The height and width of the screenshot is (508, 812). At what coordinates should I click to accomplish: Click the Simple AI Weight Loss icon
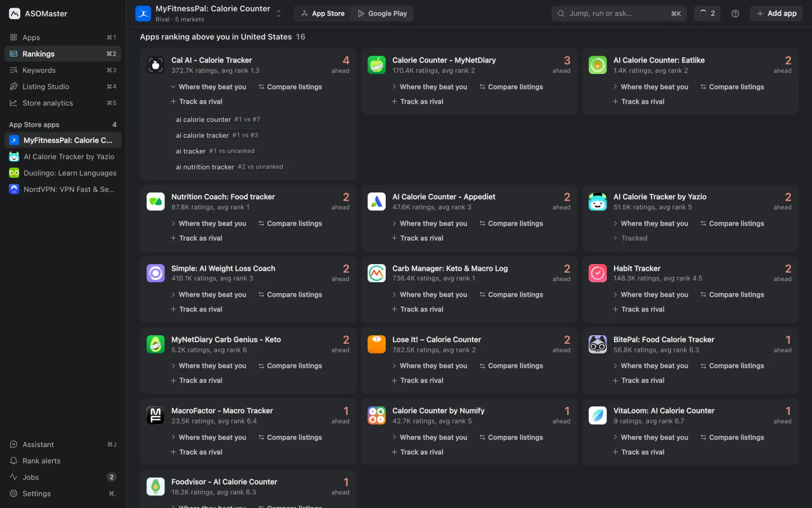155,273
